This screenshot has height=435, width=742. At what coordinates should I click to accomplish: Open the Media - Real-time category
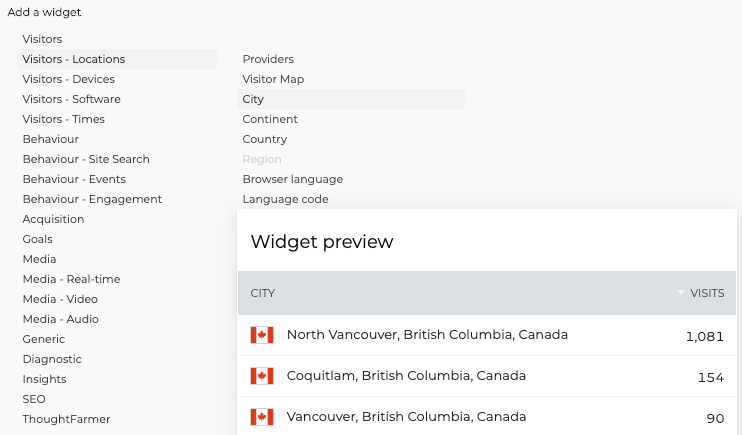[71, 279]
